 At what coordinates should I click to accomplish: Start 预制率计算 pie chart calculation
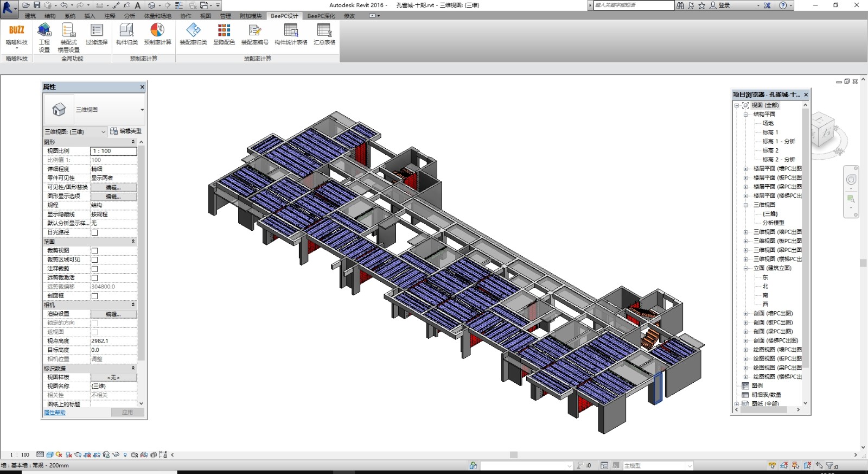coord(157,34)
